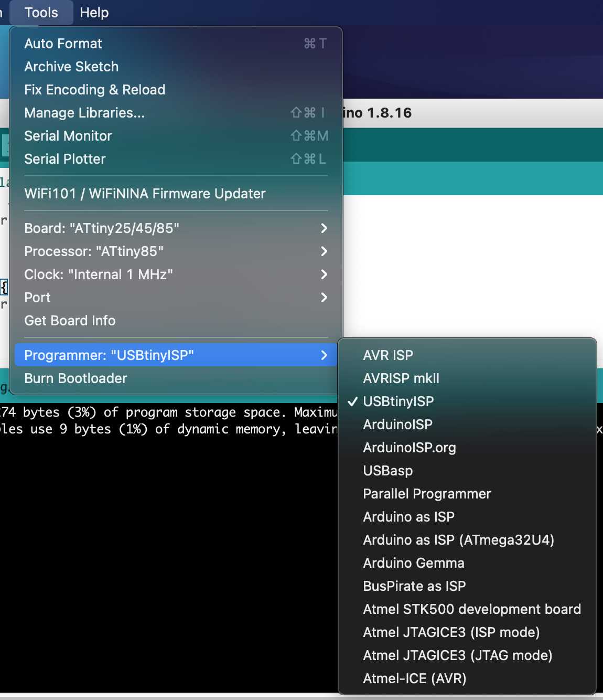Select Arduino as ISP programmer
The height and width of the screenshot is (700, 603).
click(467, 517)
